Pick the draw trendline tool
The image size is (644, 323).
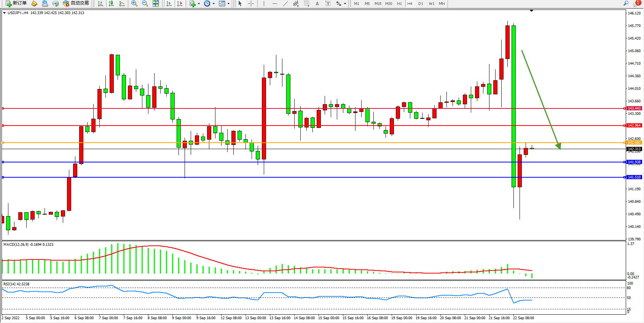[285, 3]
